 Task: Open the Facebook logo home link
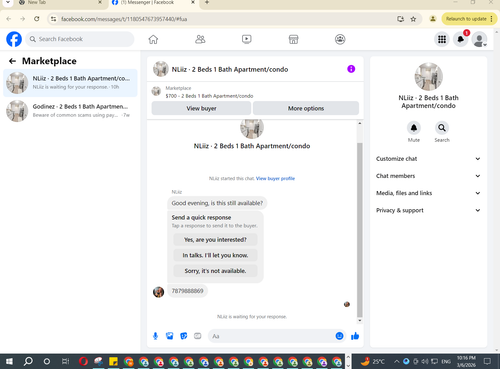click(x=14, y=39)
